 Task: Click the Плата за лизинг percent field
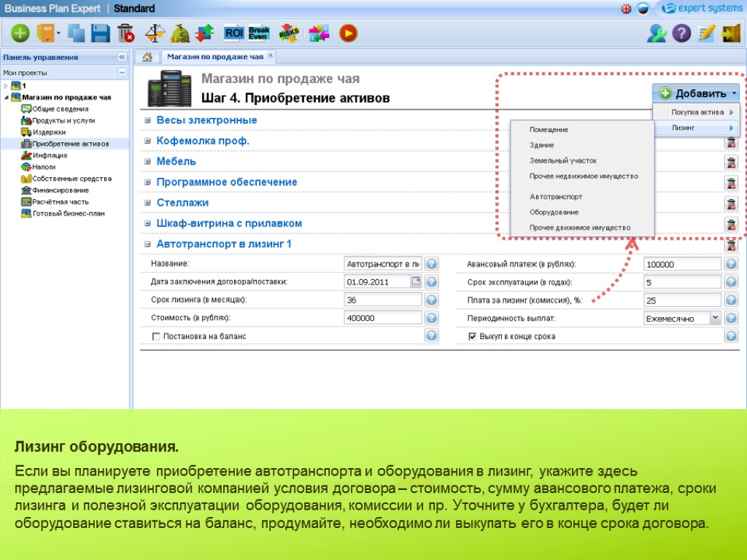pyautogui.click(x=682, y=300)
